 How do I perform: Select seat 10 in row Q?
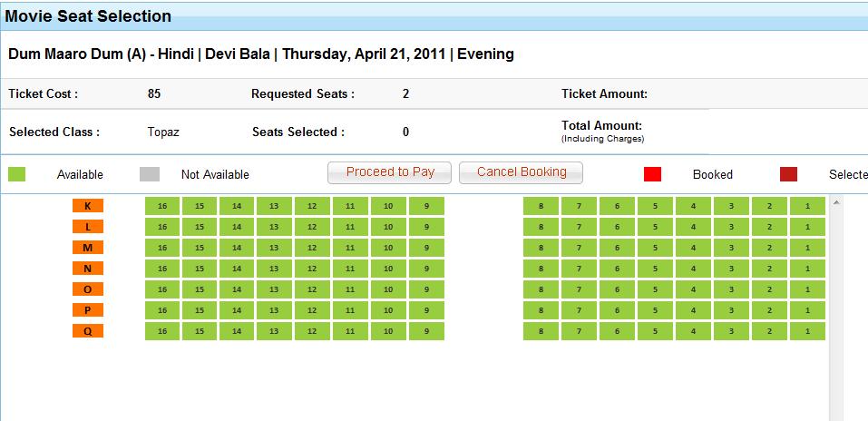click(x=388, y=331)
